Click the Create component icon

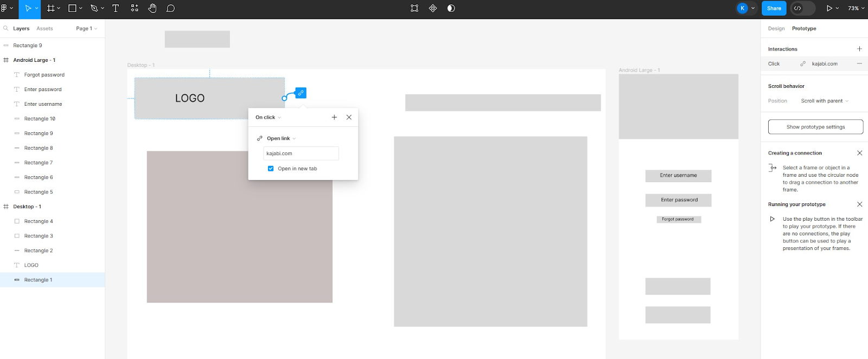pyautogui.click(x=433, y=8)
